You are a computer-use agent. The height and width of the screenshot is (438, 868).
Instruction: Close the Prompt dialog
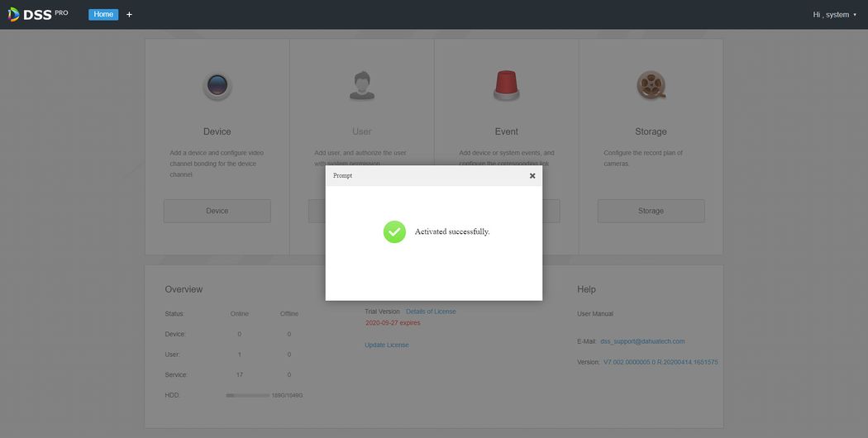pos(532,175)
